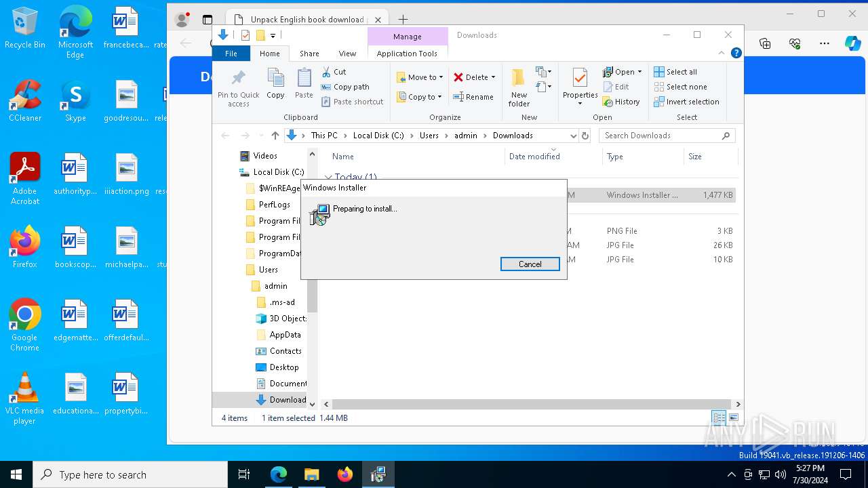Select ProgramData folder in the tree
This screenshot has width=868, height=488.
(x=274, y=253)
